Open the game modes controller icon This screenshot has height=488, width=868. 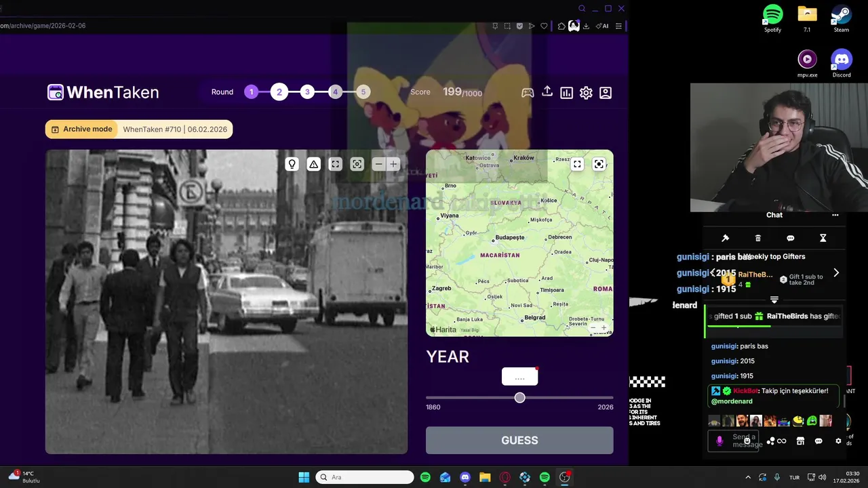(528, 93)
